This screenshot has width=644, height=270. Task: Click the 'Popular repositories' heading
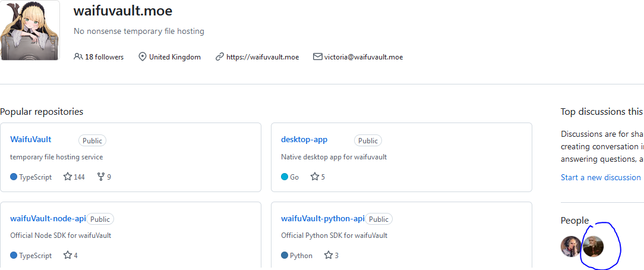coord(42,112)
